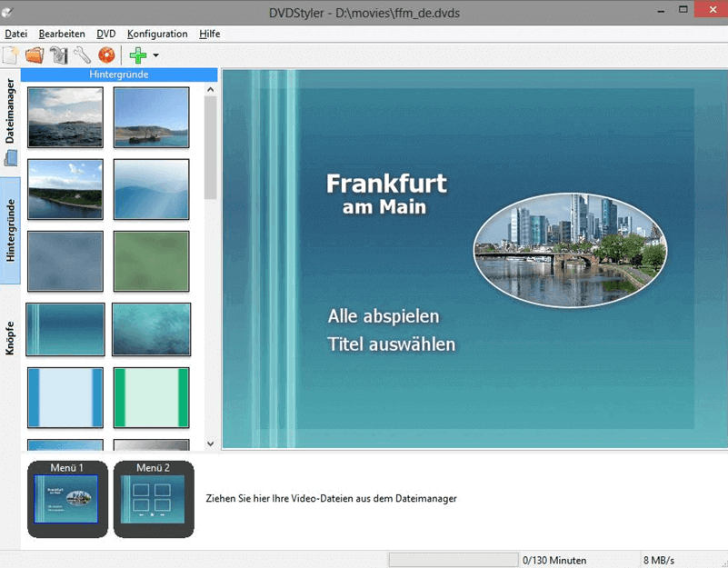Select the Menü 2 thumbnail in titleset bar
The image size is (728, 568).
154,499
